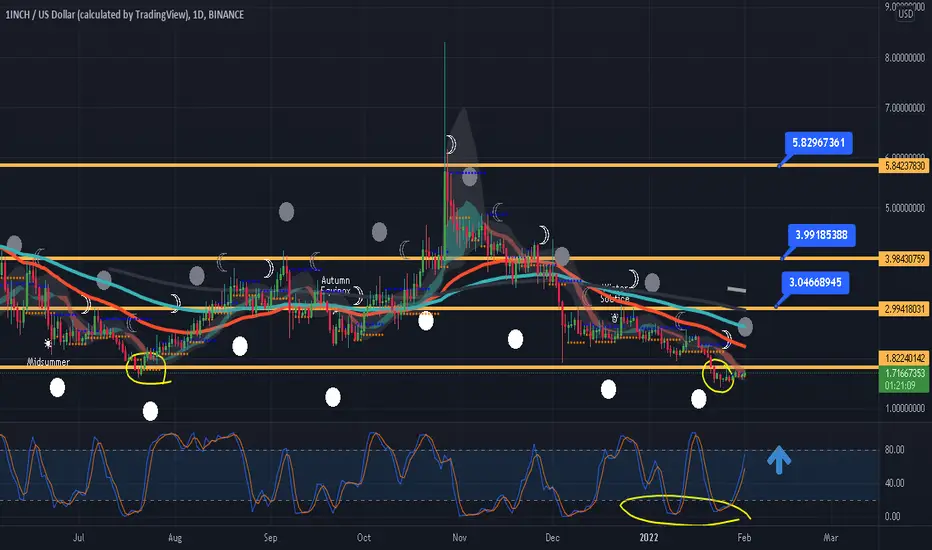932x550 pixels.
Task: Click the gray moon marker ending the teal average
Action: point(745,326)
